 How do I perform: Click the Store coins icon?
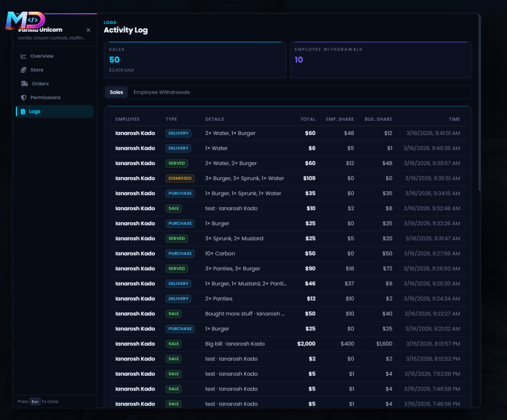click(24, 70)
